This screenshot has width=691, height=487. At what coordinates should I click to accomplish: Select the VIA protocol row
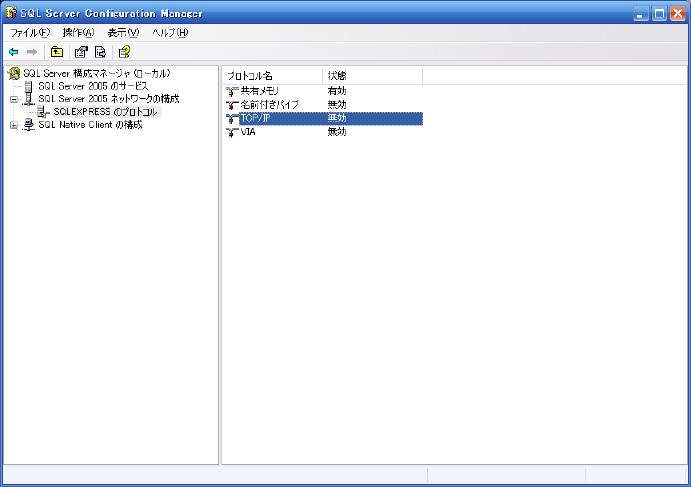tap(324, 132)
